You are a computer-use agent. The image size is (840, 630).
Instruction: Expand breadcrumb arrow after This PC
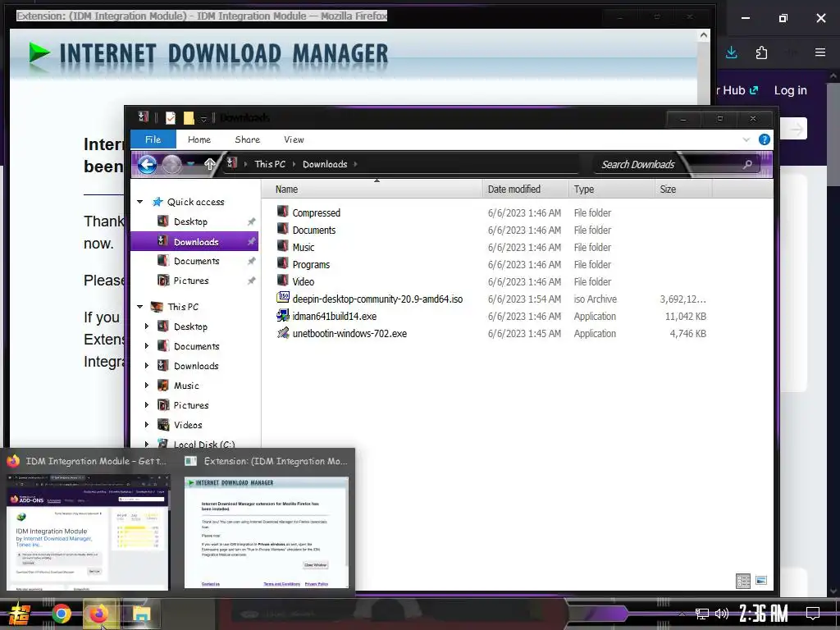(294, 164)
